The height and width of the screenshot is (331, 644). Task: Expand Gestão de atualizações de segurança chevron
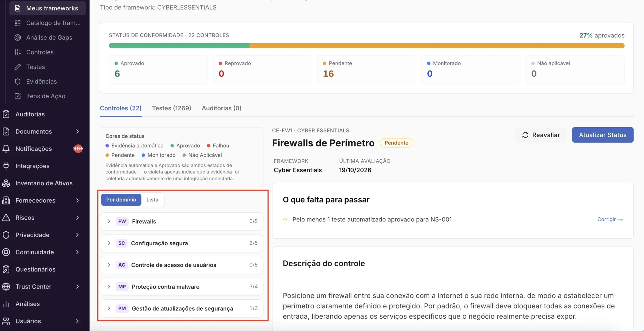109,308
